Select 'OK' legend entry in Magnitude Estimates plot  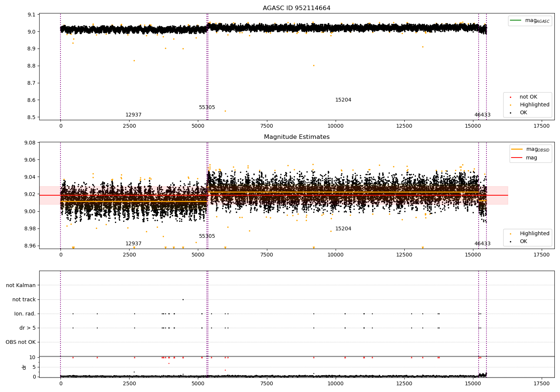click(519, 242)
